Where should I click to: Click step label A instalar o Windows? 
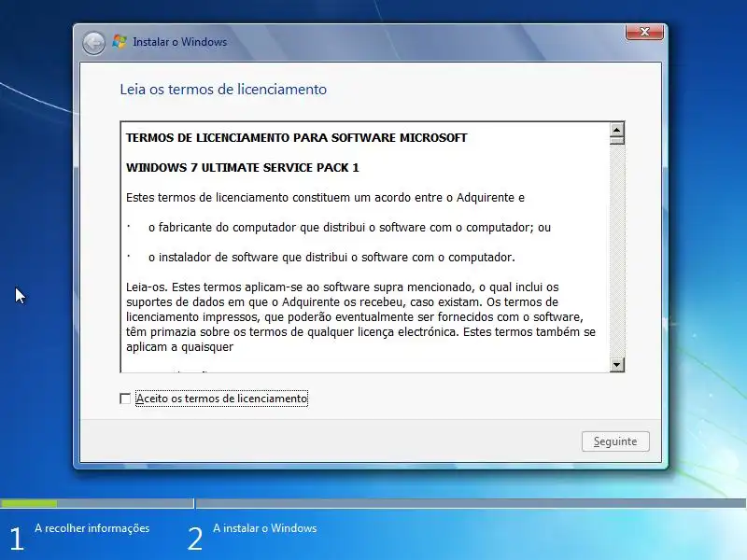pyautogui.click(x=265, y=528)
